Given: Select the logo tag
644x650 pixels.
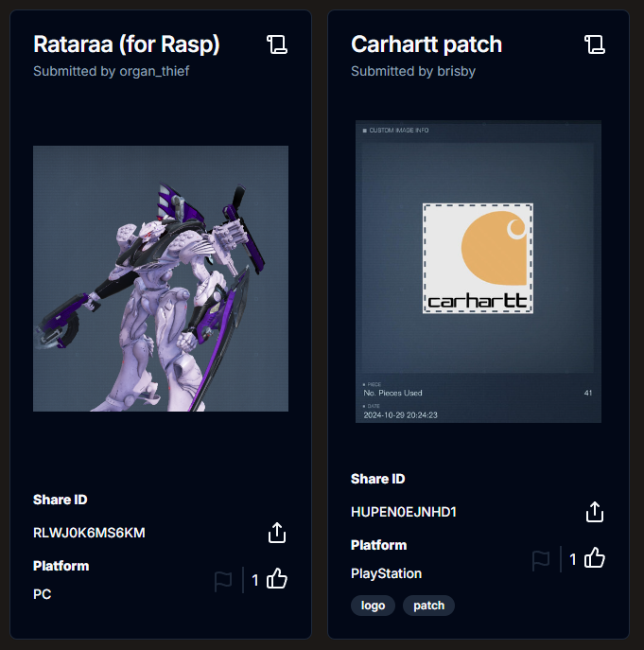Looking at the screenshot, I should (x=373, y=606).
